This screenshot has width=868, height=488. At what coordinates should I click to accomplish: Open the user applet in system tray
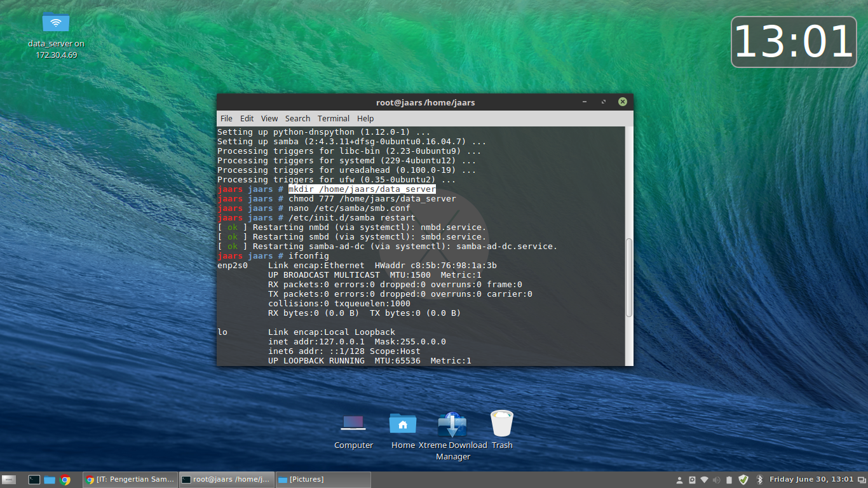(x=679, y=480)
